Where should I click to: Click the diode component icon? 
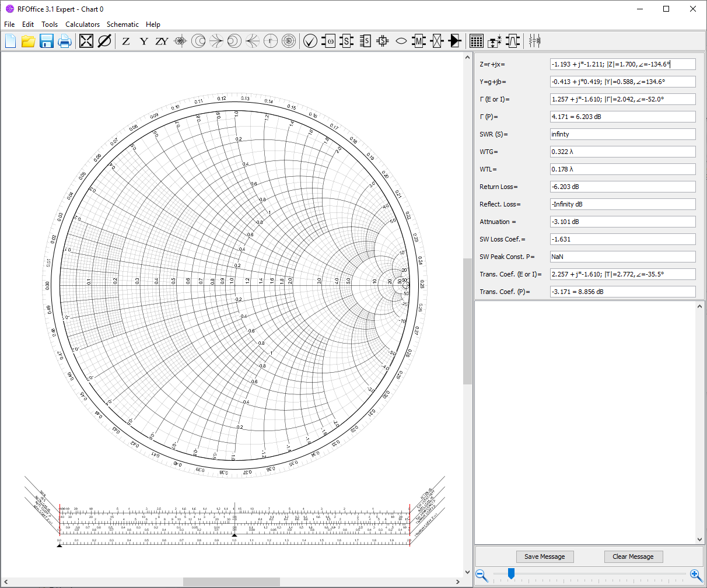[x=454, y=41]
